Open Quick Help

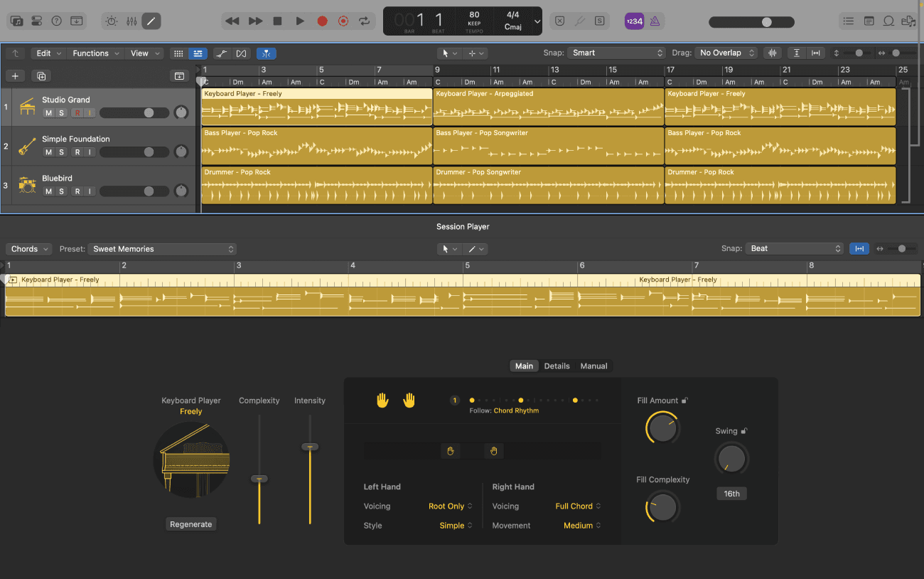[57, 21]
